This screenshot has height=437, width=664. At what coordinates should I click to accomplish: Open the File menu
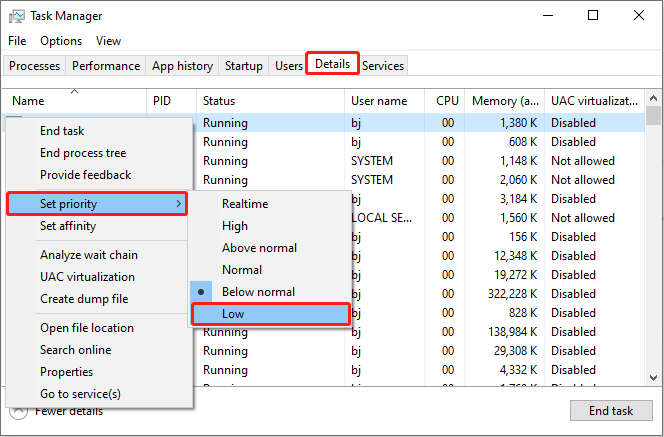(x=17, y=41)
